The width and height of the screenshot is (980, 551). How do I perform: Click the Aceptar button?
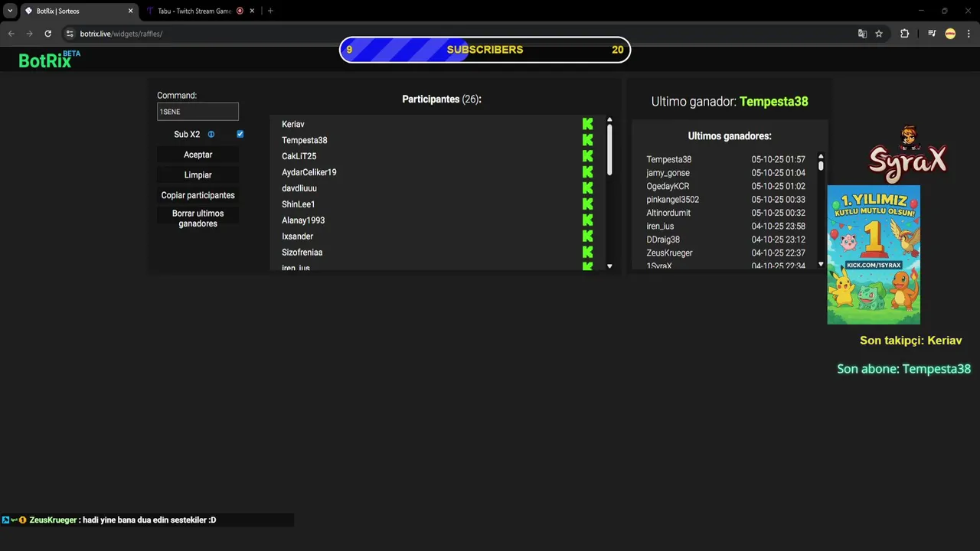click(x=198, y=155)
